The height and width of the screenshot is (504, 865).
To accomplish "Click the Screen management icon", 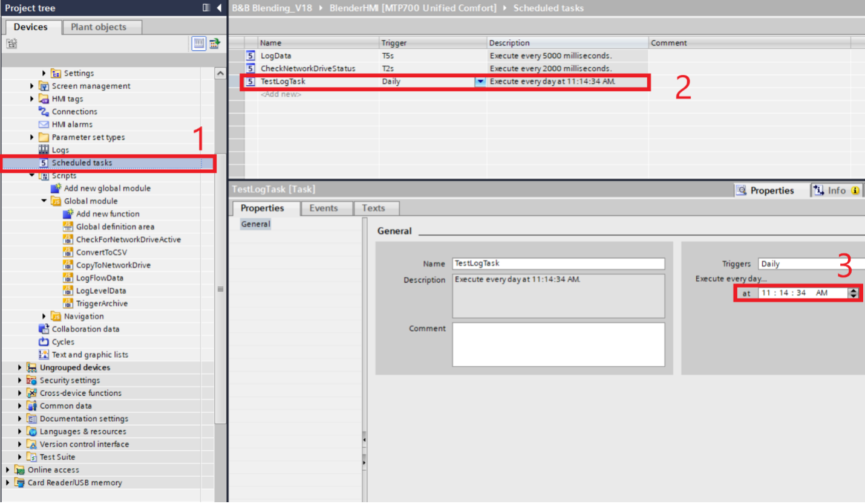I will [x=44, y=86].
